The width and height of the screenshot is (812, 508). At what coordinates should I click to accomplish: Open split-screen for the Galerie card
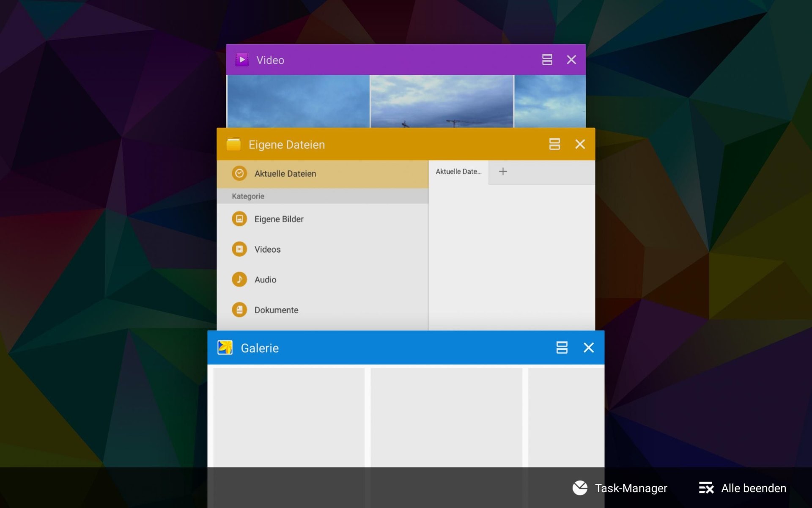click(562, 348)
